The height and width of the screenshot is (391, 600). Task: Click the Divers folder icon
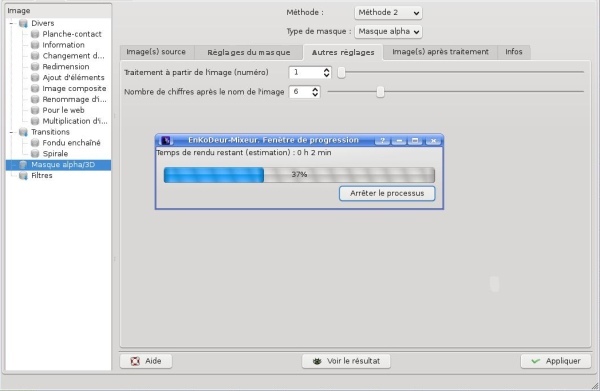[23, 23]
